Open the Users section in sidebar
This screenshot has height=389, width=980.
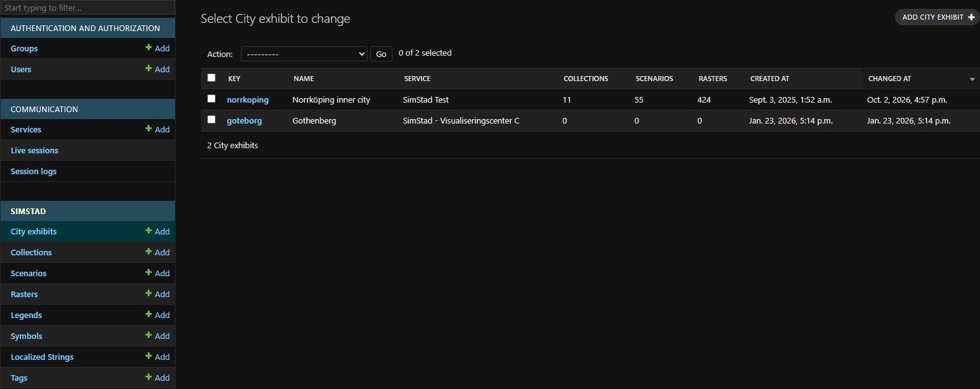coord(21,70)
